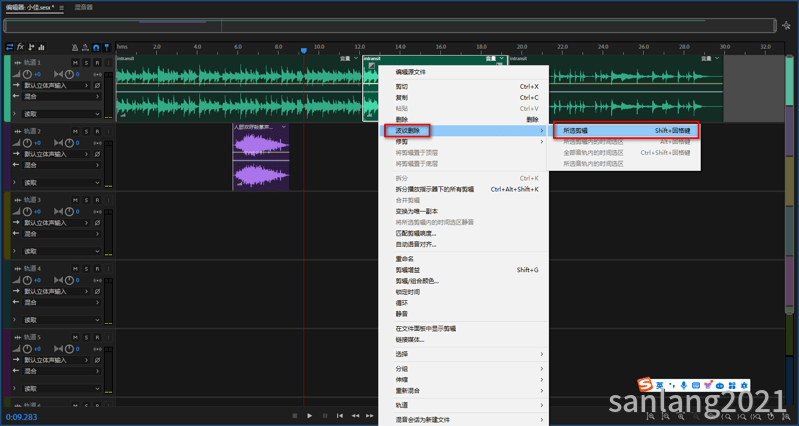Mute track 轨道 2 with M
Viewport: 799px width, 426px height.
pos(75,131)
